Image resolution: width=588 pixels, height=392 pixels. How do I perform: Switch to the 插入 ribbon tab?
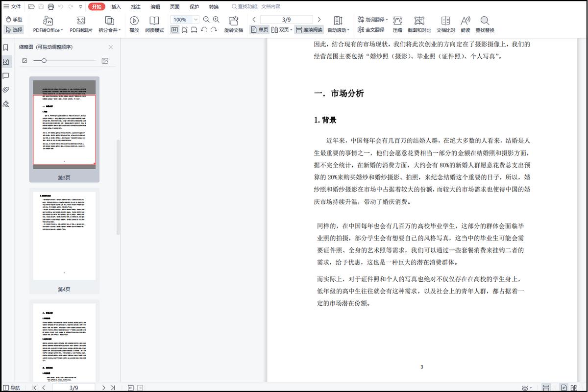click(x=115, y=6)
